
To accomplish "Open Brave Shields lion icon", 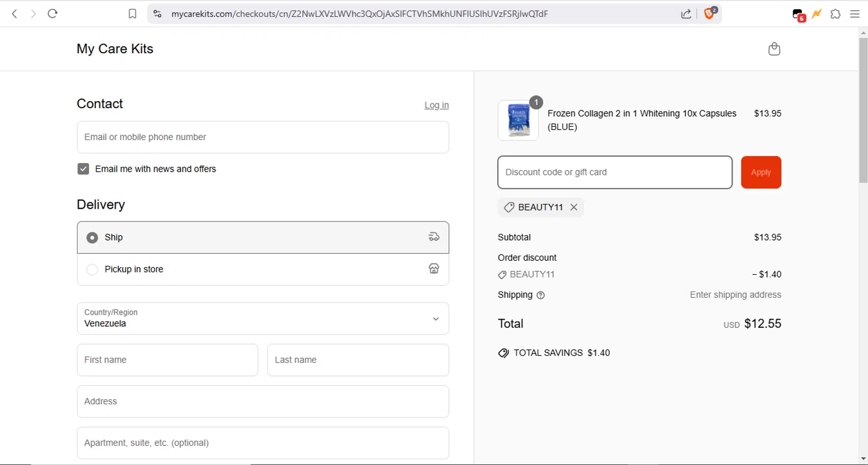I will coord(710,13).
